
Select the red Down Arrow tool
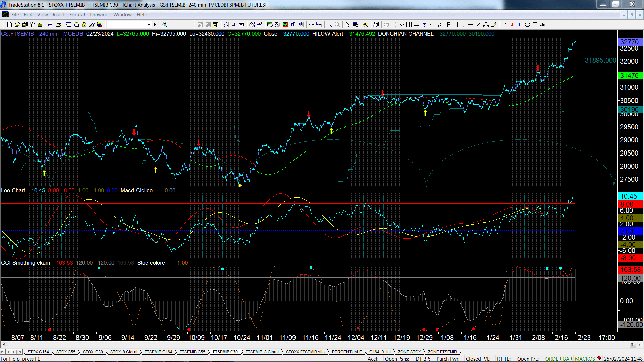tap(512, 24)
